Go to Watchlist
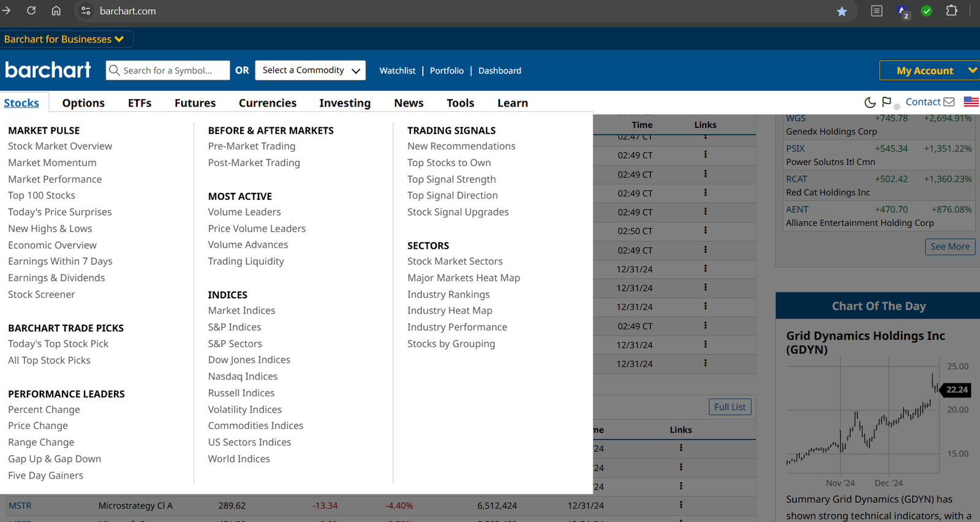Viewport: 980px width, 522px height. click(x=398, y=70)
